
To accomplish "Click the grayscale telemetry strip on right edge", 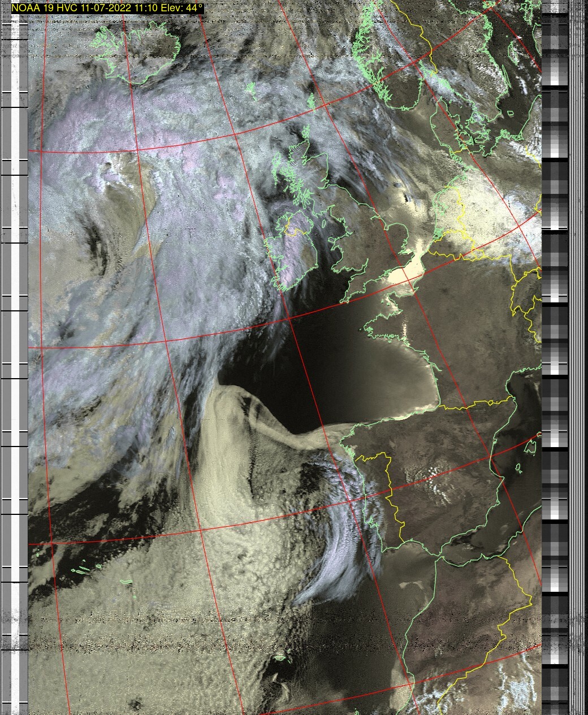I will [554, 339].
